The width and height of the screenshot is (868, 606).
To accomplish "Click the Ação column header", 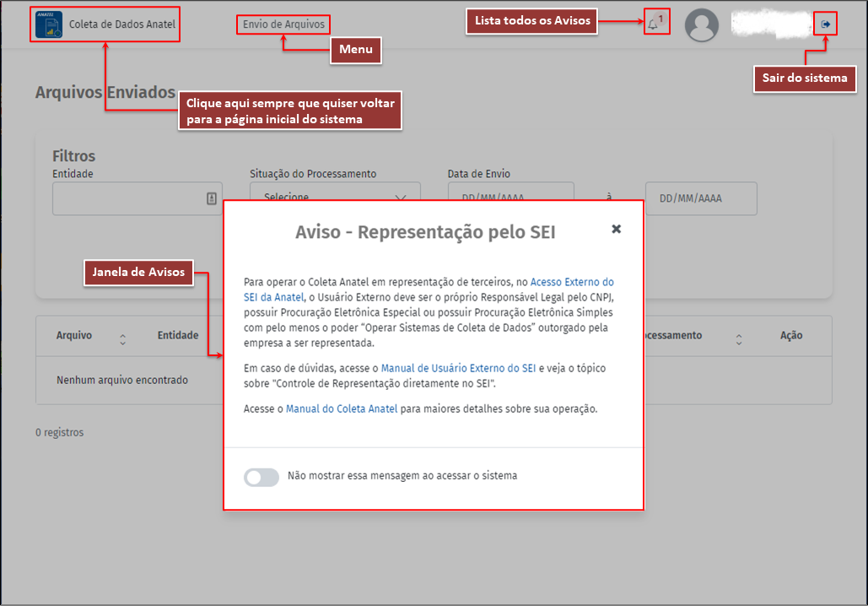I will [791, 335].
